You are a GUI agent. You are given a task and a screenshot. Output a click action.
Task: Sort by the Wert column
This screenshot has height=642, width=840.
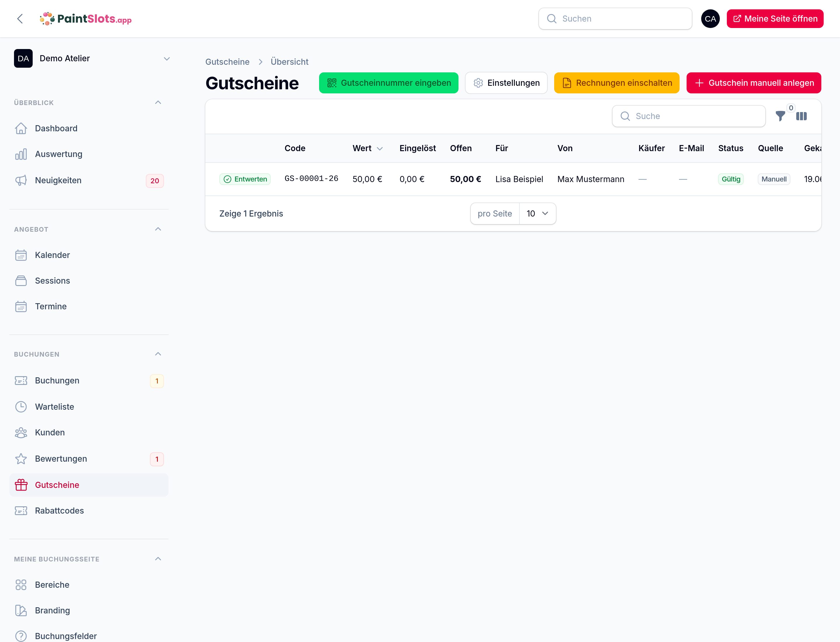click(x=367, y=148)
